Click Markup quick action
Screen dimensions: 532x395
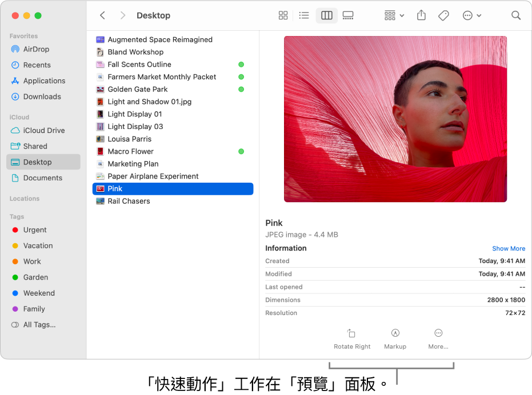point(395,339)
